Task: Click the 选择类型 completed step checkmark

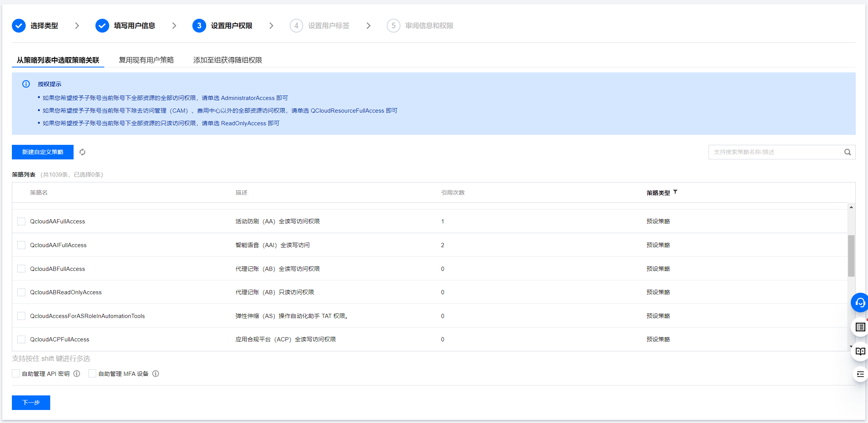Action: 19,26
